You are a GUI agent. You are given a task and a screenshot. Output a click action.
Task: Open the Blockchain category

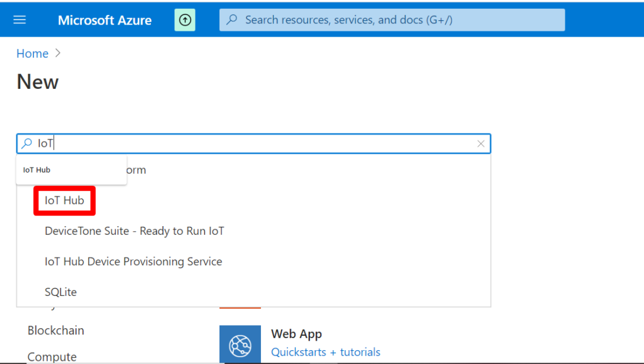click(56, 330)
